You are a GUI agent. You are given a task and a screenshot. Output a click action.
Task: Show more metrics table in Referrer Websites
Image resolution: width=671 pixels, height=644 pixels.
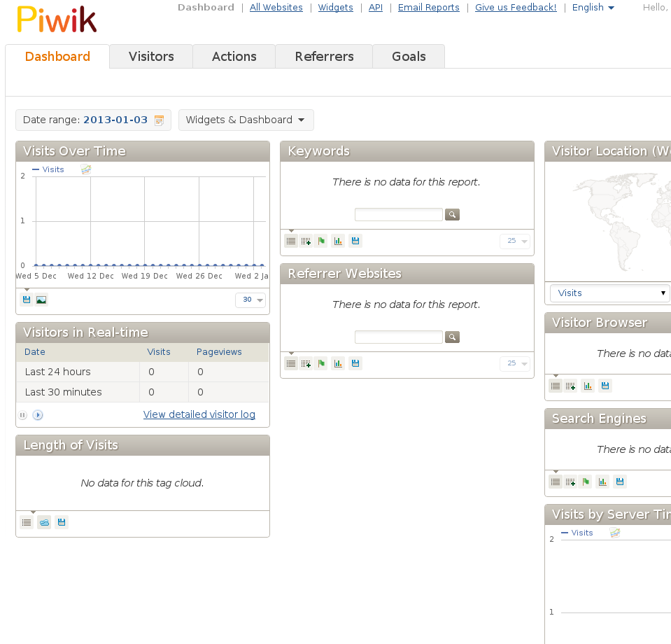click(306, 363)
